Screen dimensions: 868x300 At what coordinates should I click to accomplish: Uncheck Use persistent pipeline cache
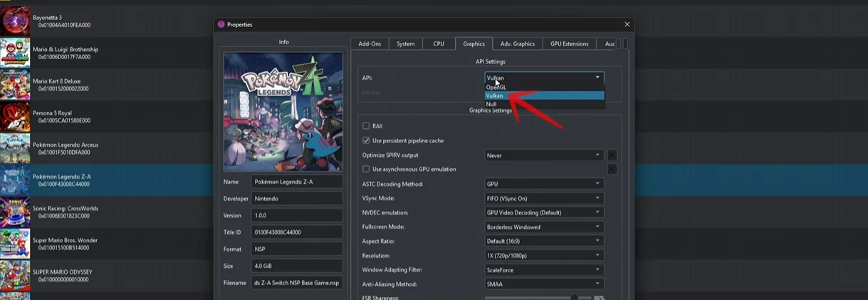[x=366, y=140]
